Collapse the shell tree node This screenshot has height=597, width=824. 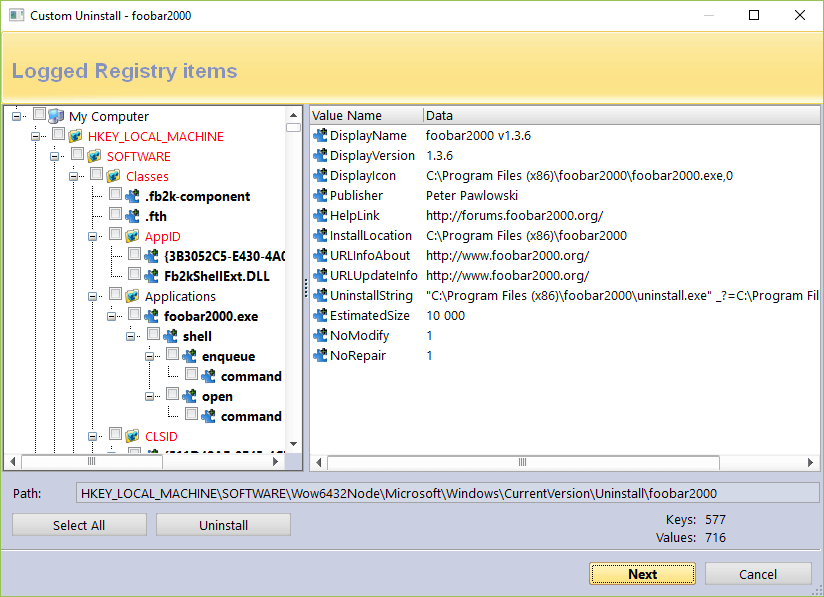[130, 336]
